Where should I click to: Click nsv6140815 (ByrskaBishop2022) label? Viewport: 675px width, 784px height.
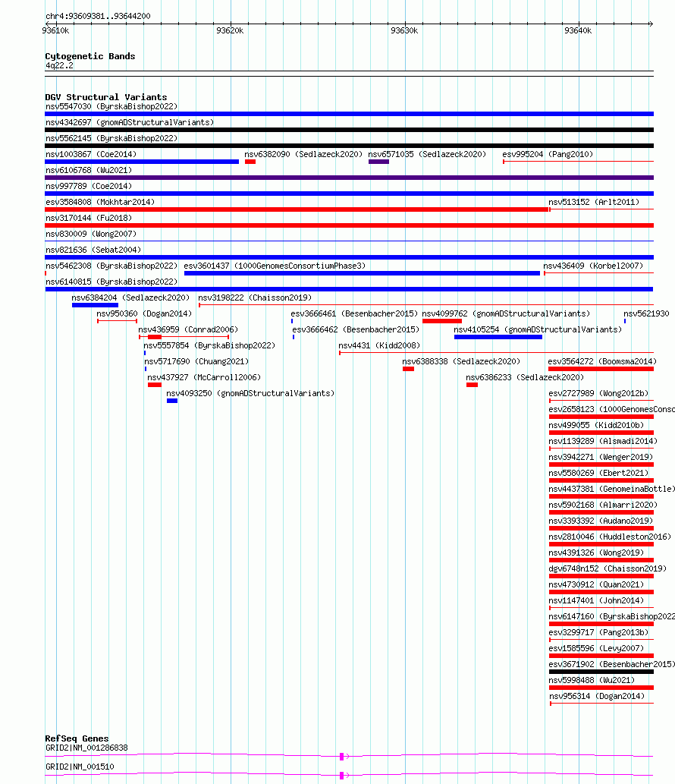111,282
